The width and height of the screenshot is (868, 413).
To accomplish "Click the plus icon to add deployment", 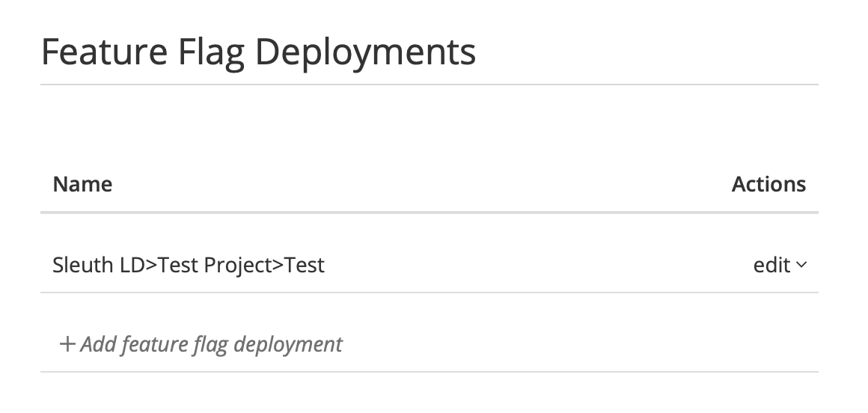I will coord(67,344).
